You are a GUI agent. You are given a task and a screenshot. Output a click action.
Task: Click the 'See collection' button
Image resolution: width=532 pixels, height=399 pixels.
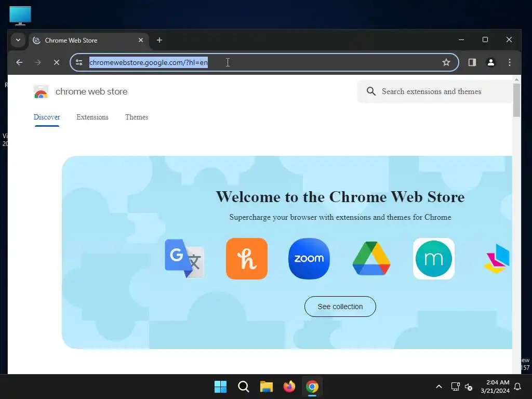coord(340,307)
